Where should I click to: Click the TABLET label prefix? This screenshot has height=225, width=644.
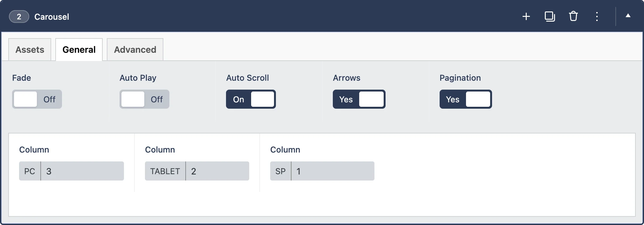click(x=165, y=171)
